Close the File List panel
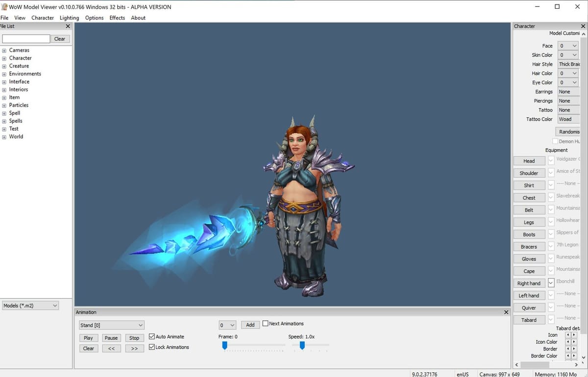Screen dimensions: 588x377 [68, 26]
